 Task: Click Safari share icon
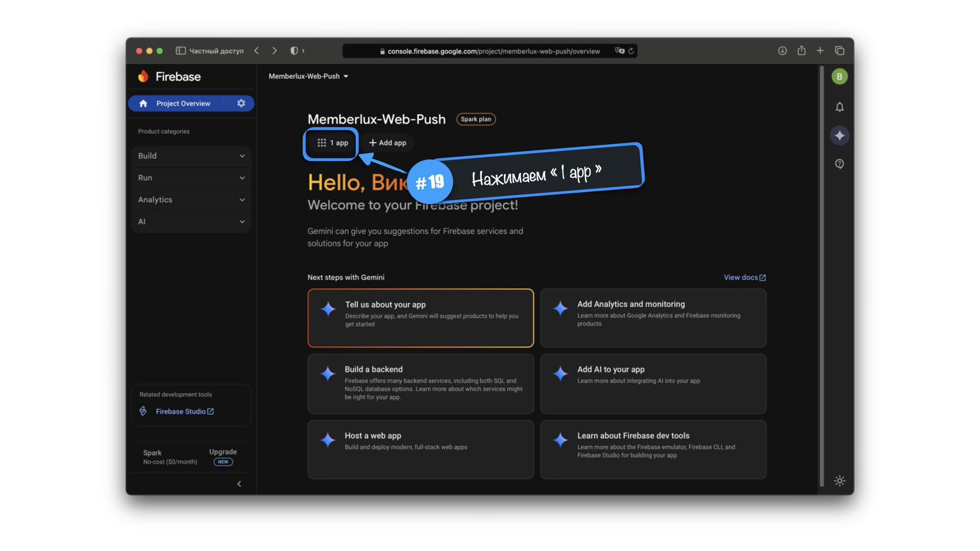801,51
